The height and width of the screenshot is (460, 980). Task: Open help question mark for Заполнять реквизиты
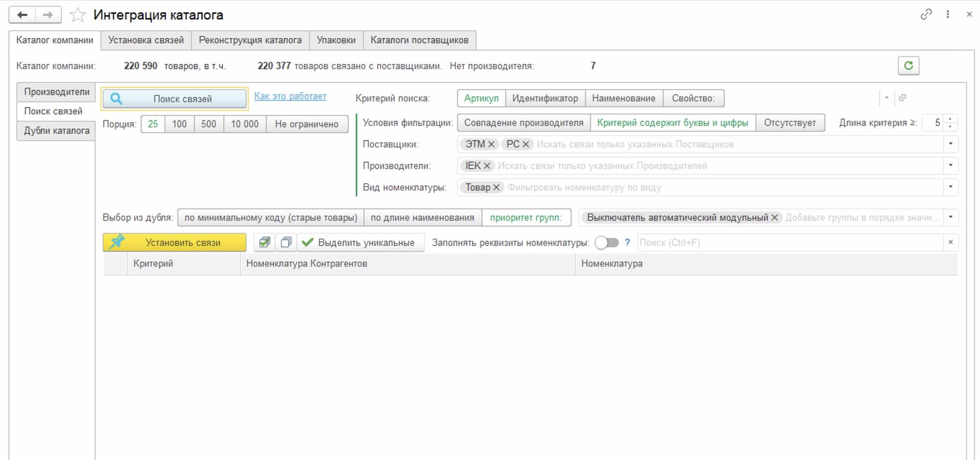point(627,242)
